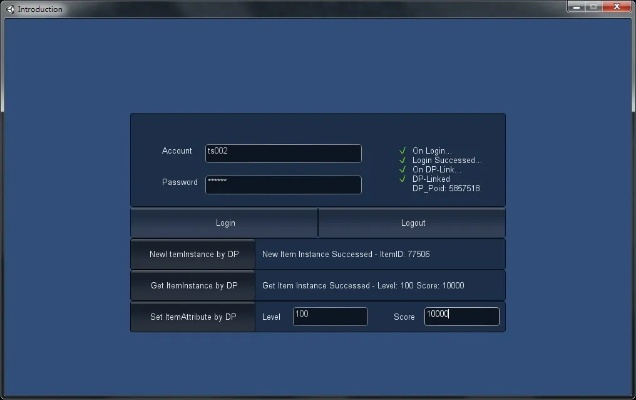
Task: Click the Unity icon in the title bar
Action: pyautogui.click(x=10, y=9)
